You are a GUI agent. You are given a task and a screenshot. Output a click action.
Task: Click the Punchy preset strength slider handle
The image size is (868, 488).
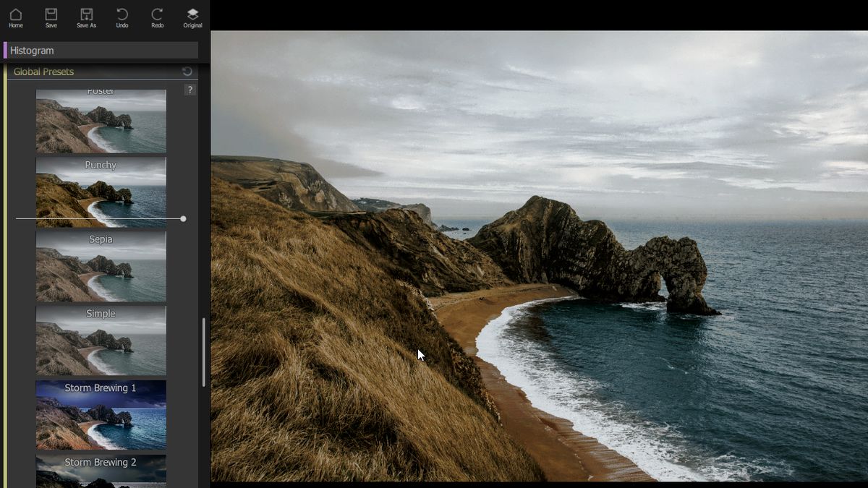tap(183, 218)
